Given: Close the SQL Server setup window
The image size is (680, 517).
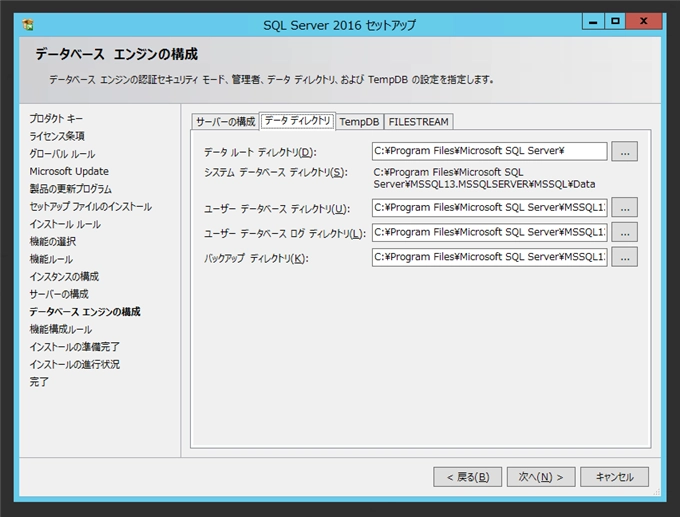Looking at the screenshot, I should coord(644,21).
